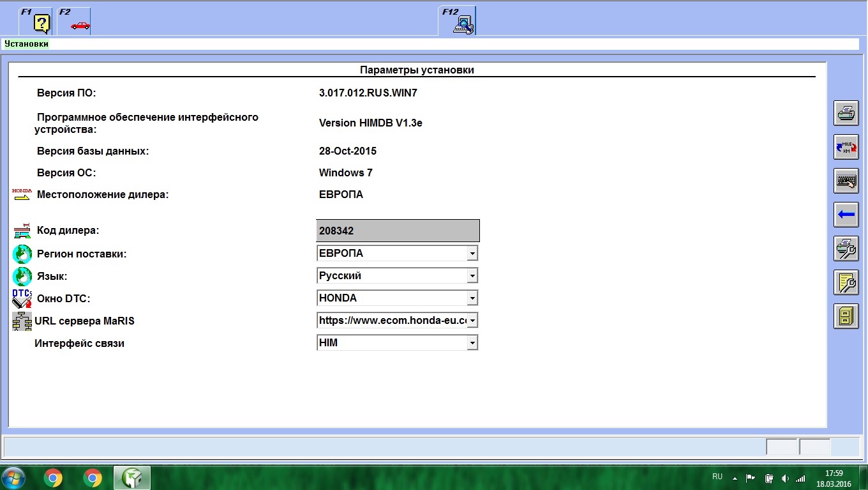
Task: Click the Интерфейс связи label
Action: (79, 343)
